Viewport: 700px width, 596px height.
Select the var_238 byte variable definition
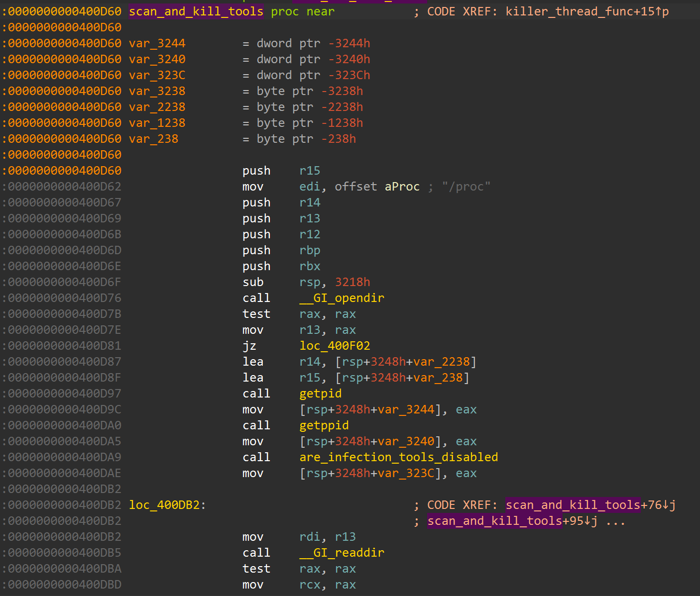(x=153, y=138)
